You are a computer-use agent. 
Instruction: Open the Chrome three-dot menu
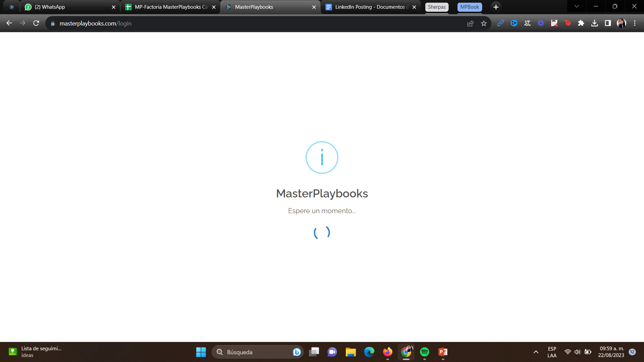(635, 23)
